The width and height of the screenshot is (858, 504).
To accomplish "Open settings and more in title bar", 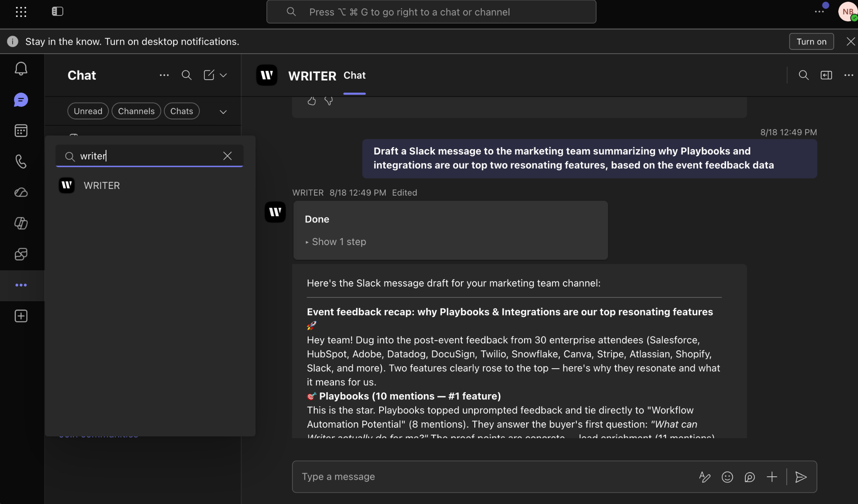I will (x=819, y=12).
